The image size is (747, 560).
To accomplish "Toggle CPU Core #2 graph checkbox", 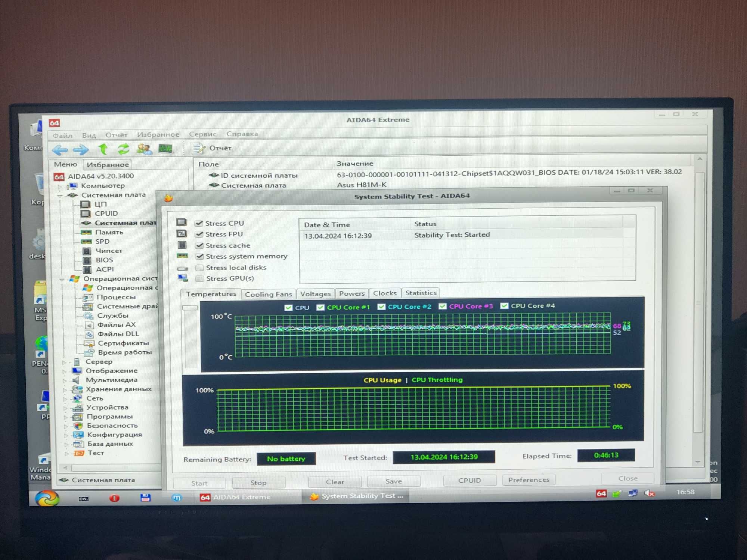I will (x=381, y=307).
